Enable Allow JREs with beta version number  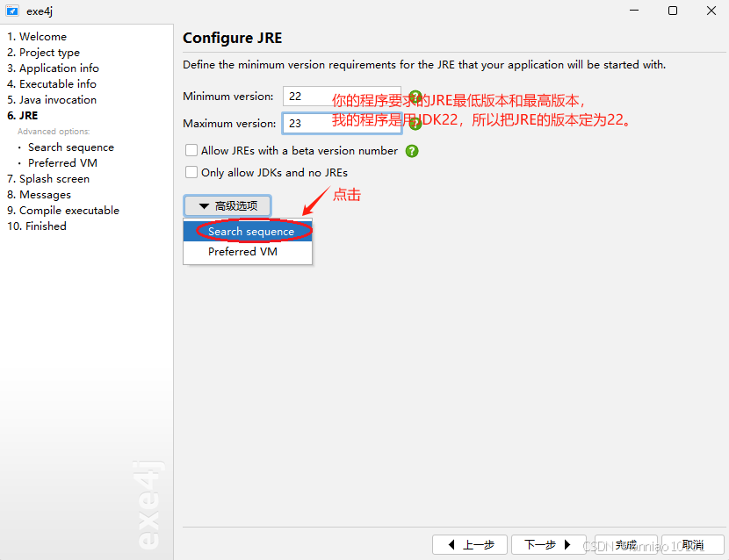coord(191,150)
